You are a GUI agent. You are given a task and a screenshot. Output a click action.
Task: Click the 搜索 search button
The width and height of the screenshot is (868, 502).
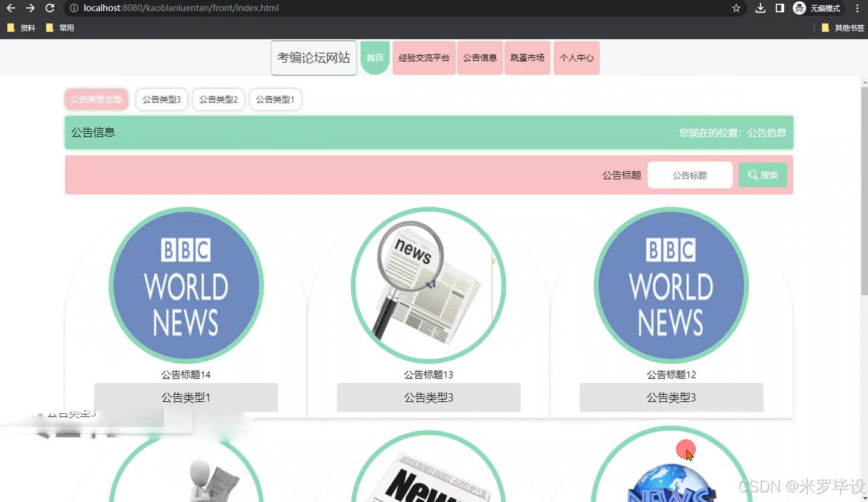click(763, 174)
